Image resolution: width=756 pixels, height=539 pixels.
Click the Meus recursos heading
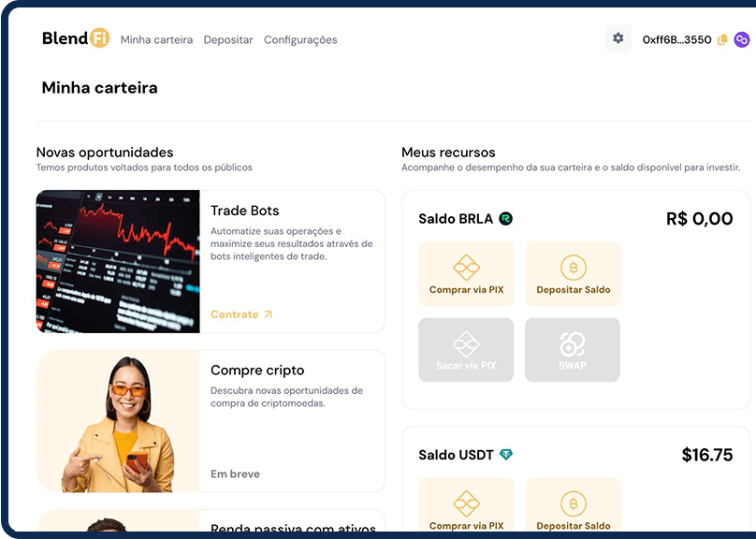[x=448, y=153]
